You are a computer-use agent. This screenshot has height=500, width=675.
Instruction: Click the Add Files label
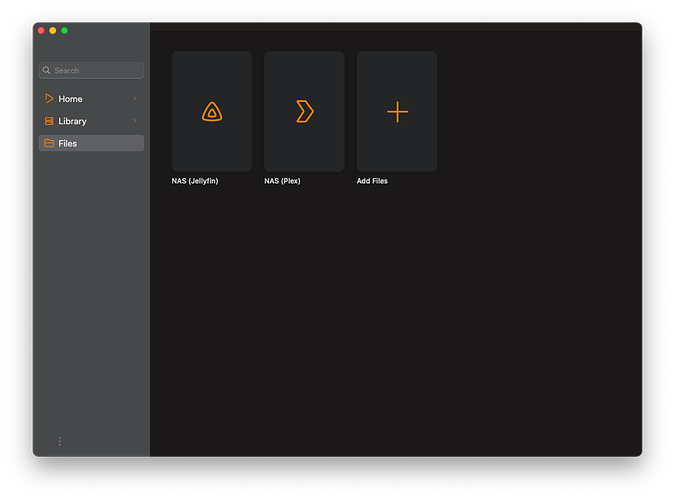(x=372, y=181)
